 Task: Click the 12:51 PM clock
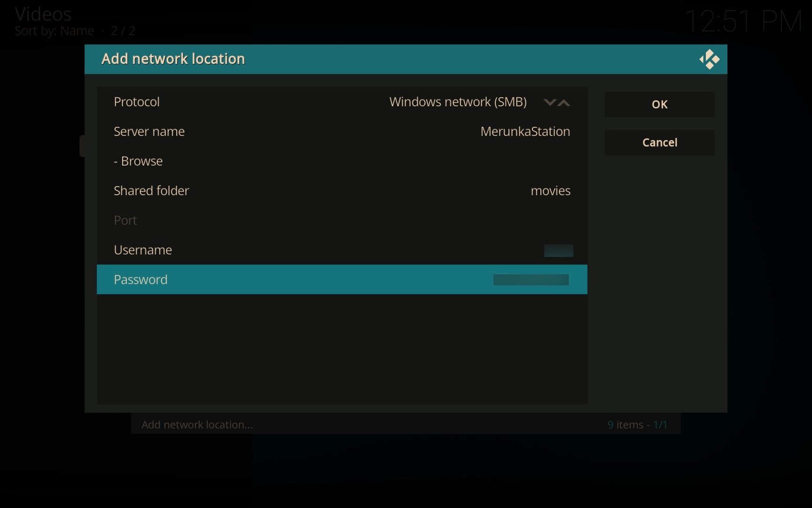coord(743,21)
